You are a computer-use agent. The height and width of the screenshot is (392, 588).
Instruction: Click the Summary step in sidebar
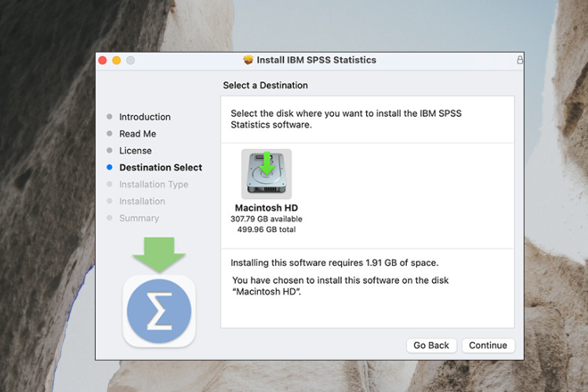[x=139, y=218]
